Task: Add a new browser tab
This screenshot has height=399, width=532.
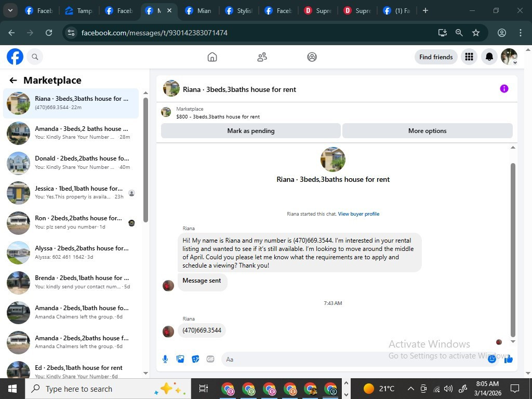Action: point(425,10)
